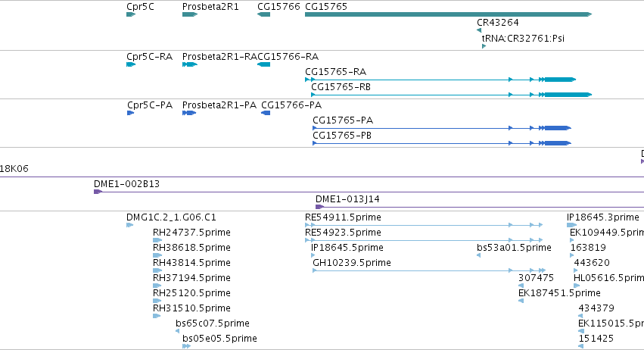Click the 307475 feature label
Viewport: 644px width, 350px height.
coord(536,277)
